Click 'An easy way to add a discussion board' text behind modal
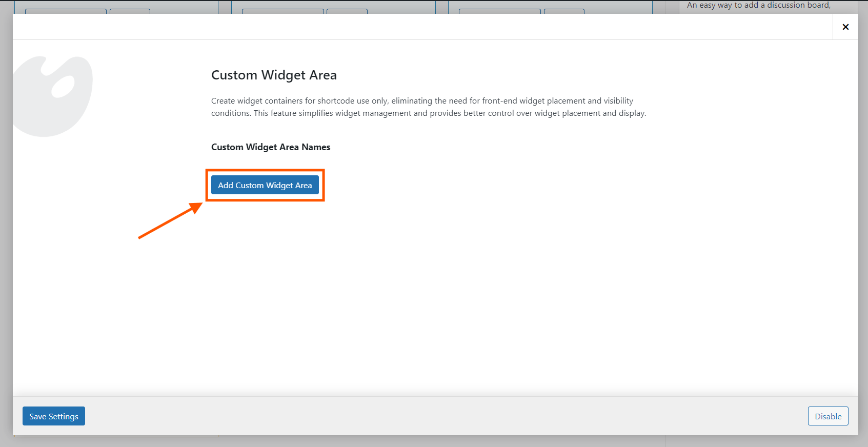 coord(758,5)
